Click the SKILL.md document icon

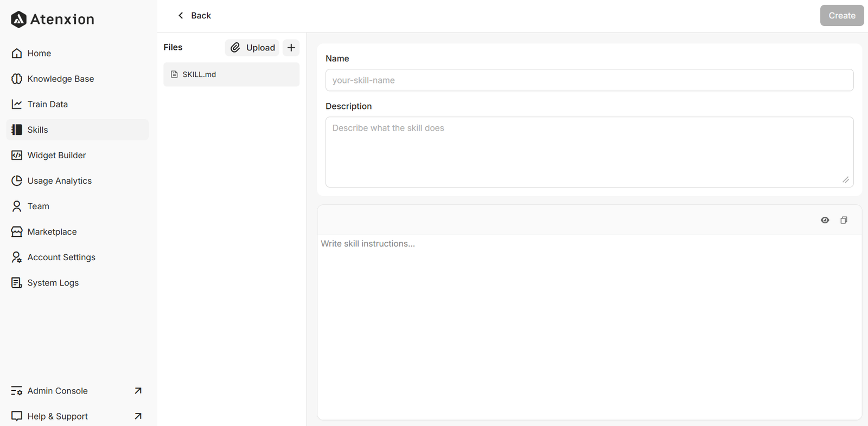pos(174,74)
